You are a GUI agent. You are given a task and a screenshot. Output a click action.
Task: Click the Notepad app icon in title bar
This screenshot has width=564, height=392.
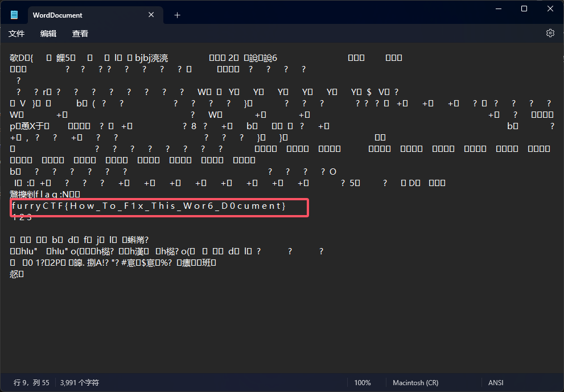click(14, 15)
